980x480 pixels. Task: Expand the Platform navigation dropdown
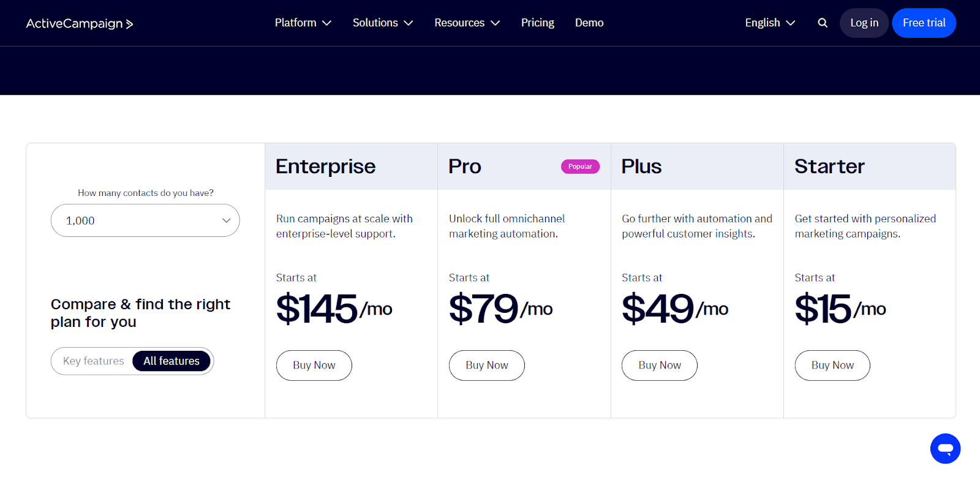pos(303,23)
